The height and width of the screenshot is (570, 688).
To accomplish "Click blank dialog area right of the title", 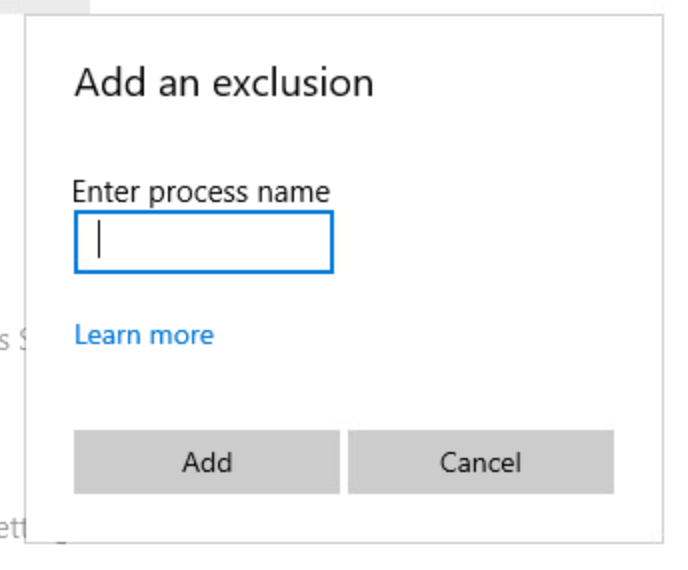I will pyautogui.click(x=510, y=82).
